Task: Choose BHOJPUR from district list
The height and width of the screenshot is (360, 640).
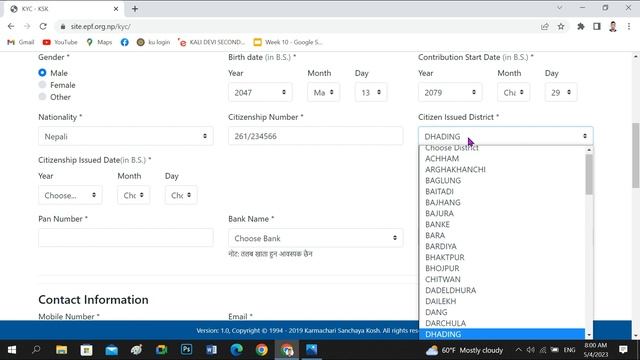Action: [x=502, y=269]
